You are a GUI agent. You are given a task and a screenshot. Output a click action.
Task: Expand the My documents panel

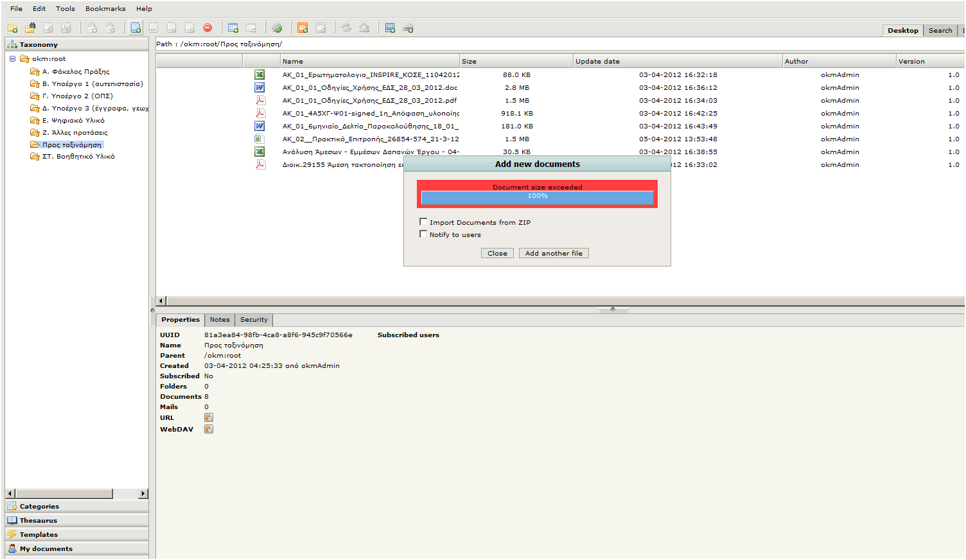click(46, 549)
